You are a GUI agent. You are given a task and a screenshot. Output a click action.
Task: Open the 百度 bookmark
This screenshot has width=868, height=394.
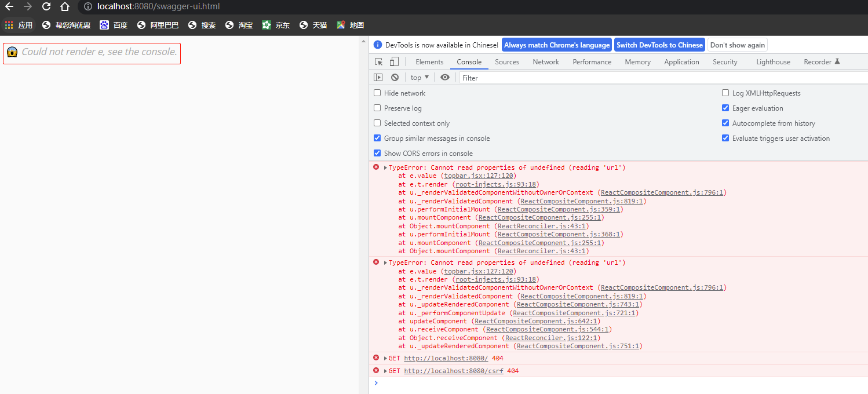point(114,25)
